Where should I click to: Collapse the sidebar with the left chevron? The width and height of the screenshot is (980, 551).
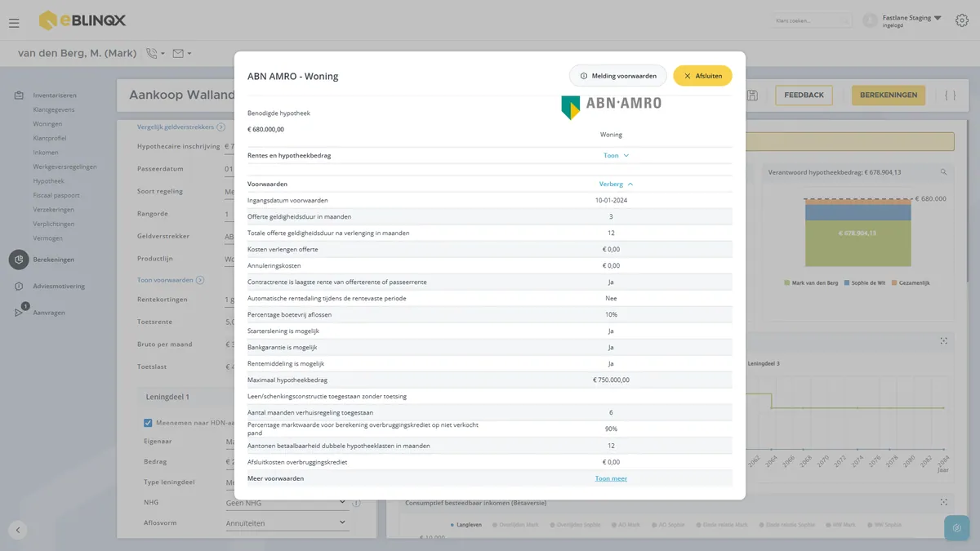pyautogui.click(x=18, y=530)
